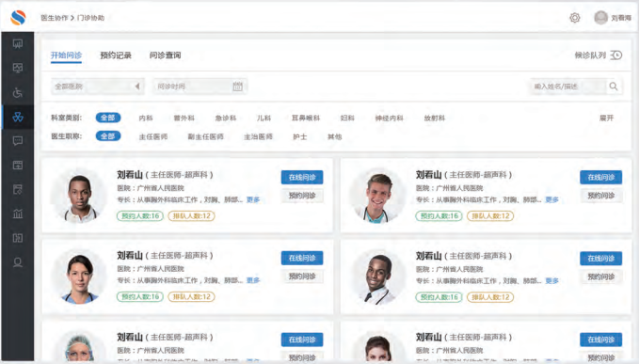Click the 候诊队列 clock list icon
Viewport: 639px width, 364px height.
coord(616,55)
